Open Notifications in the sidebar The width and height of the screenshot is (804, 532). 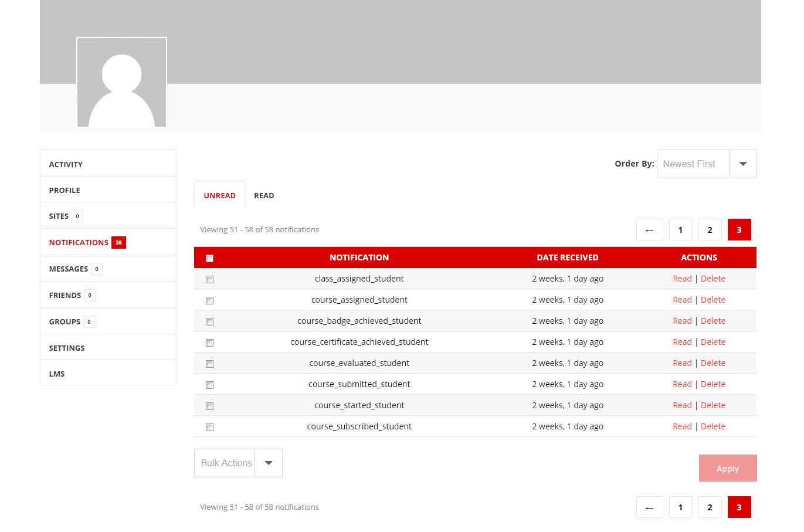108,242
